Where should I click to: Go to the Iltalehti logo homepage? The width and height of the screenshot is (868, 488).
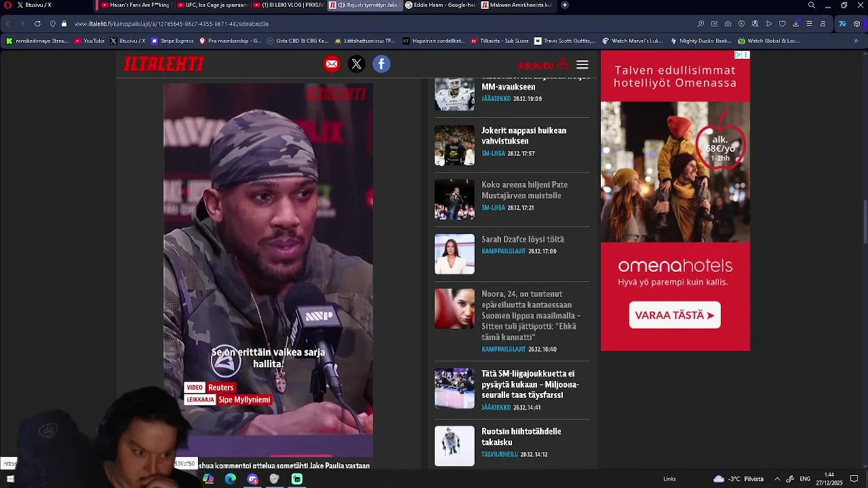coord(163,64)
